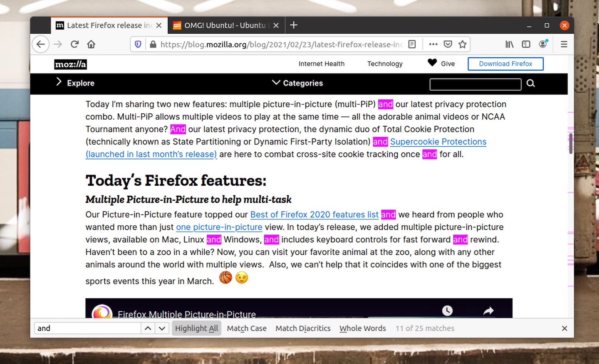Open the Firefox home page
This screenshot has width=599, height=364.
91,44
